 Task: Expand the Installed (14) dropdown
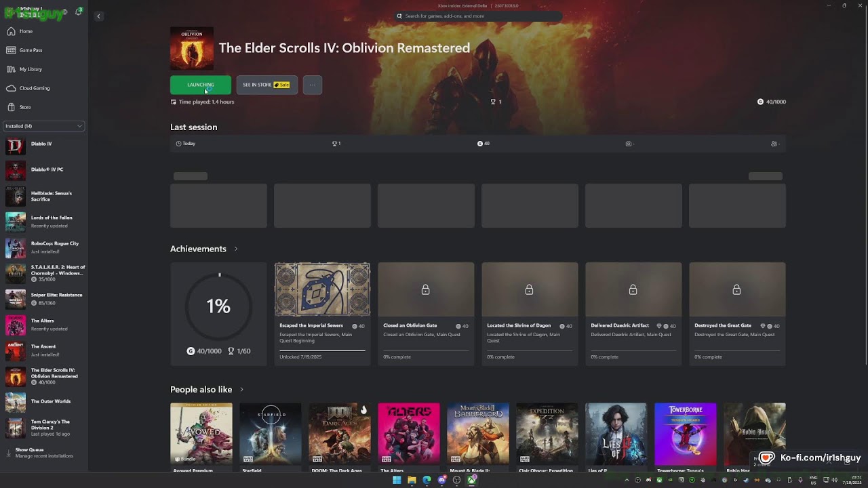pos(44,126)
